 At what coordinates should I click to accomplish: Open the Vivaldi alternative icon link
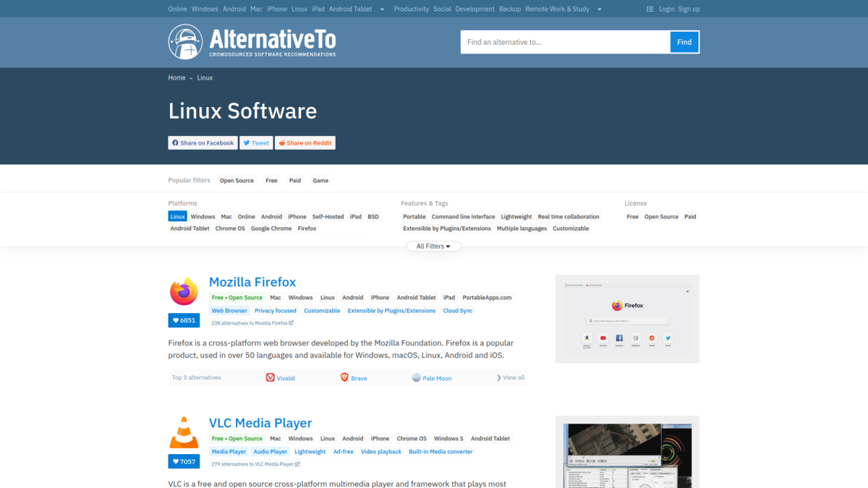tap(271, 377)
